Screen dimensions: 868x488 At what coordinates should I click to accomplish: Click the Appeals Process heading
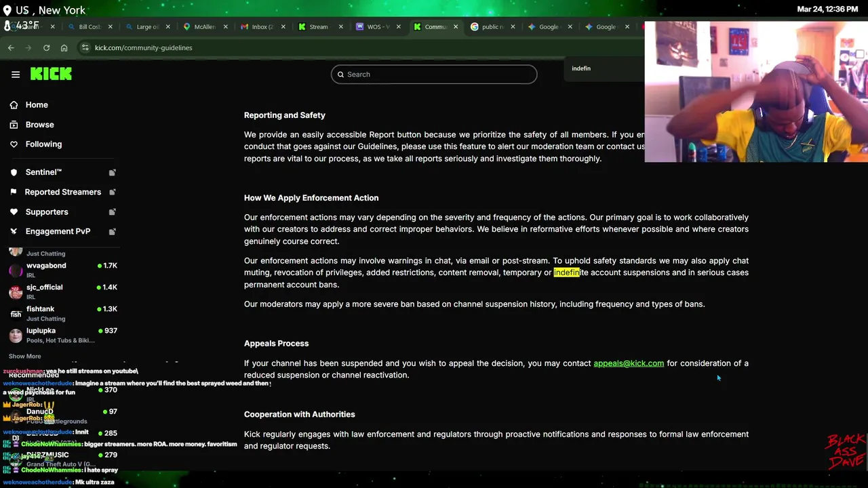point(276,344)
